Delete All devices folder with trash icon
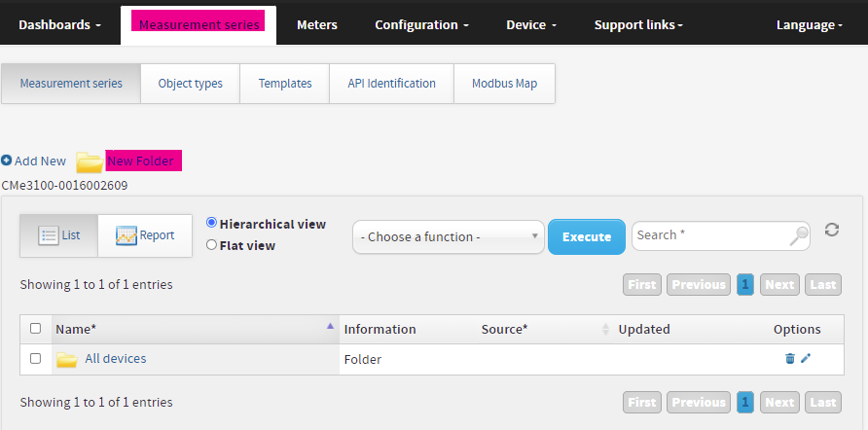Screen dimensions: 868x430 (x=790, y=359)
